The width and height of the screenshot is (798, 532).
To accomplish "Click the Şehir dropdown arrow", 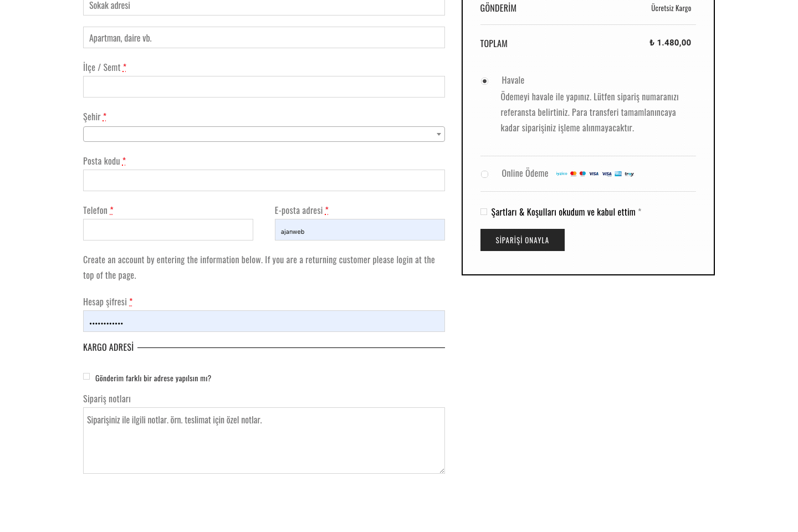I will click(x=438, y=134).
